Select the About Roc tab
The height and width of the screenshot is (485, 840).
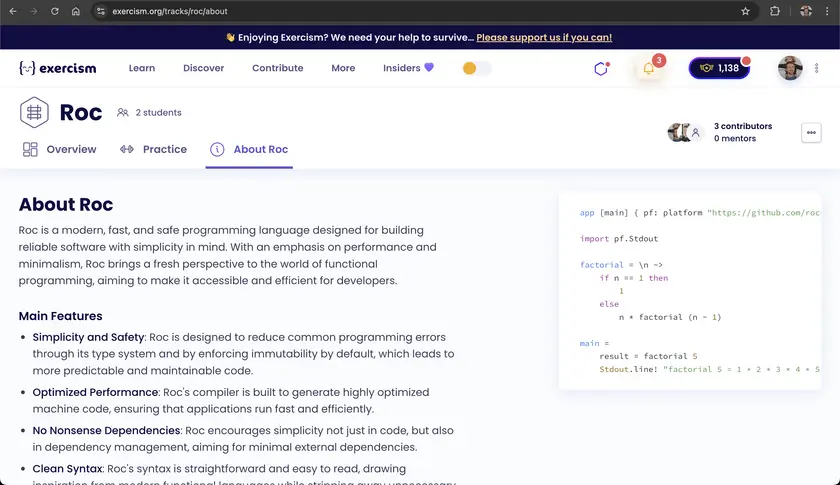(x=249, y=150)
